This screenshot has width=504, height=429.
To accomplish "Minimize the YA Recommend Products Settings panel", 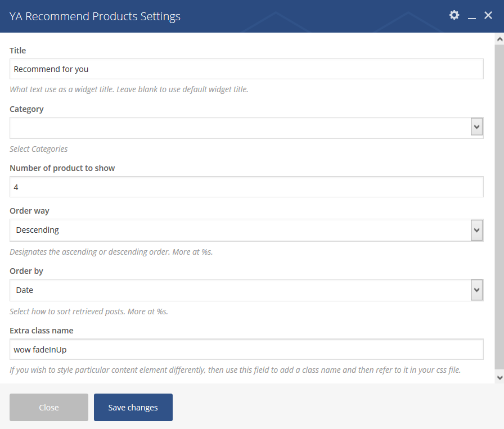I will [x=471, y=16].
